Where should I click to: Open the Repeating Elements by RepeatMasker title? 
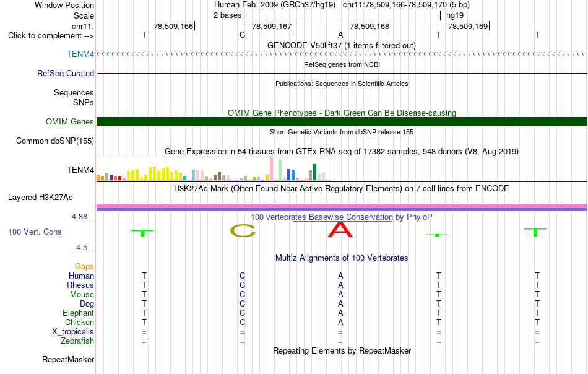342,350
